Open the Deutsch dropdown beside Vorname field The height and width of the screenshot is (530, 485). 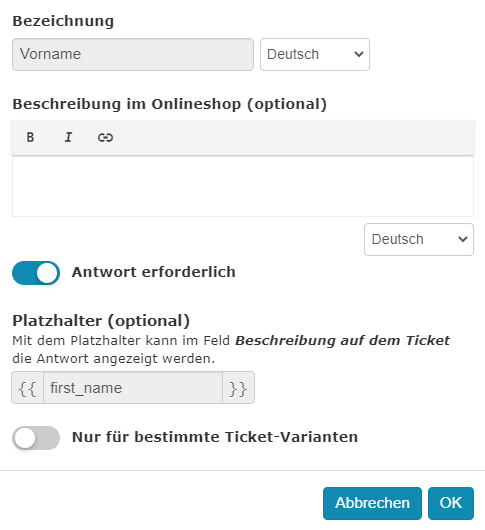(x=315, y=54)
